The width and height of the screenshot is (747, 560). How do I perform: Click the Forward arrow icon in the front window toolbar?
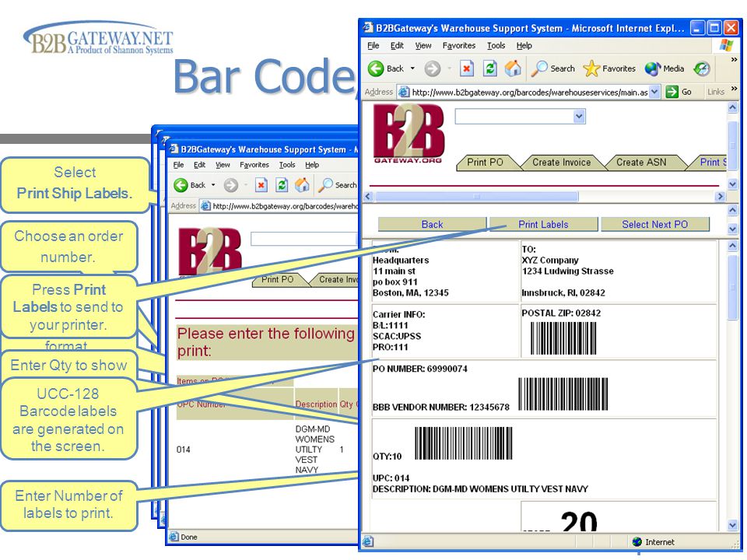pos(433,68)
